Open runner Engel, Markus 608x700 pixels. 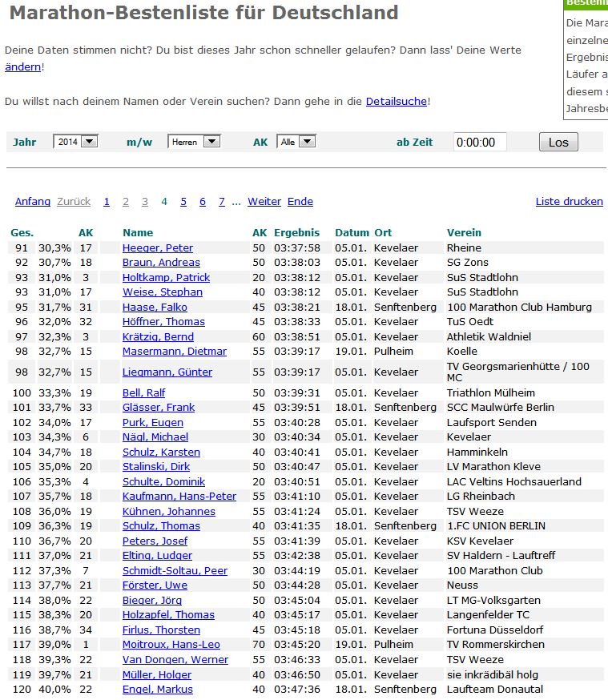(158, 690)
